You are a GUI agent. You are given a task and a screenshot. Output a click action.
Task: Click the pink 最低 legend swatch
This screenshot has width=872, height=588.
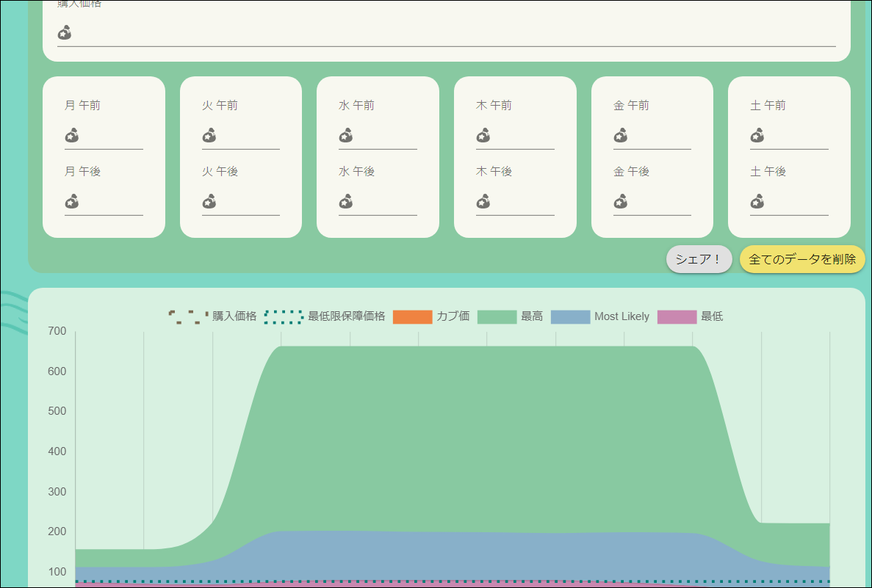677,316
